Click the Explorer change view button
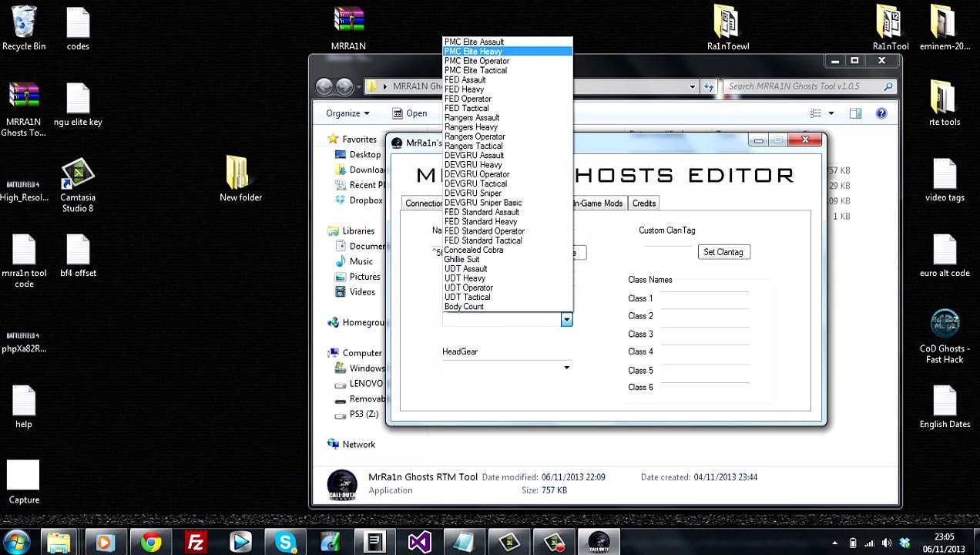The image size is (980, 555). [816, 113]
